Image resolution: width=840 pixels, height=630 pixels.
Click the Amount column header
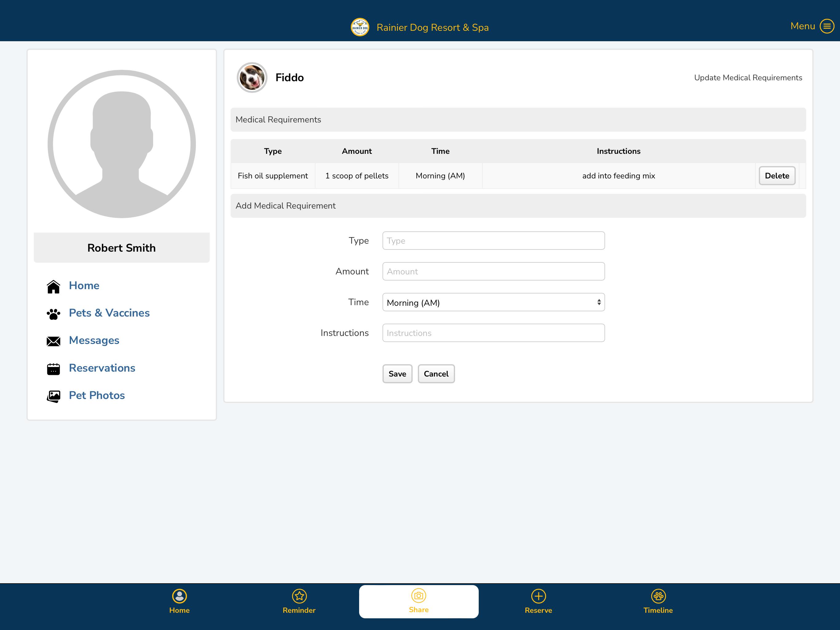tap(357, 151)
